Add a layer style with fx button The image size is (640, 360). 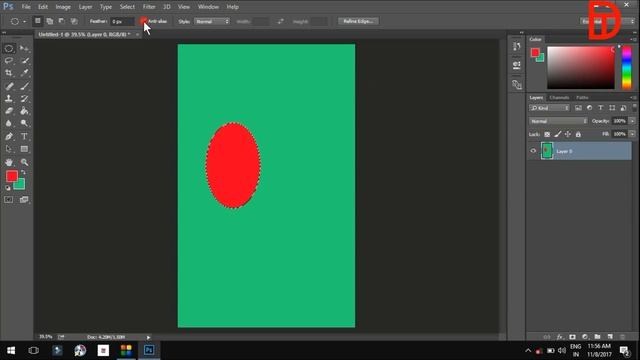tap(560, 337)
